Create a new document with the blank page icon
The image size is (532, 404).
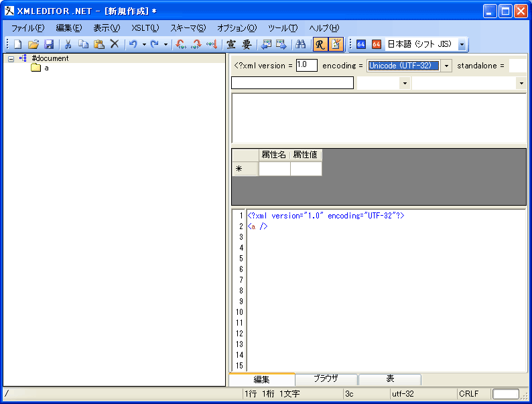(17, 44)
